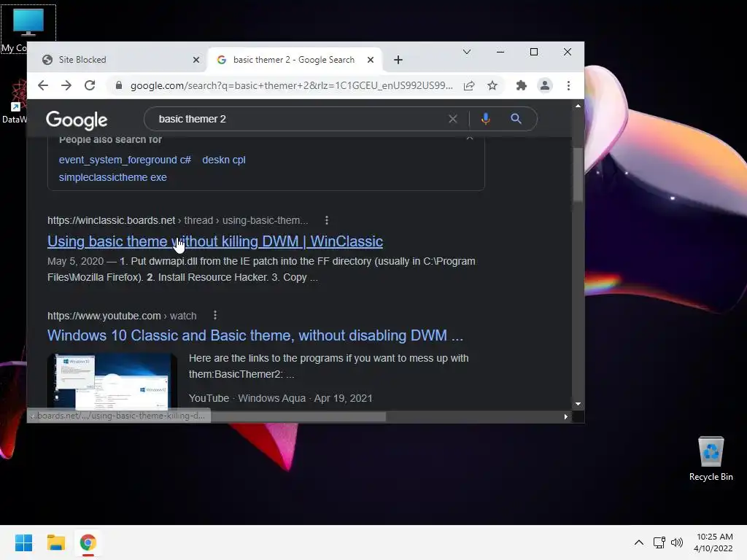The image size is (747, 560).
Task: Open volume control in the tray
Action: pyautogui.click(x=676, y=542)
